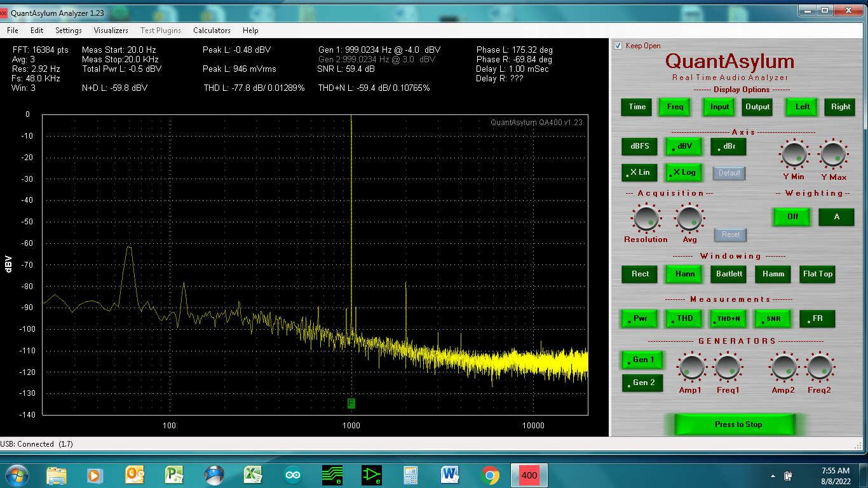Open the File menu
Viewport: 868px width, 488px height.
click(13, 30)
